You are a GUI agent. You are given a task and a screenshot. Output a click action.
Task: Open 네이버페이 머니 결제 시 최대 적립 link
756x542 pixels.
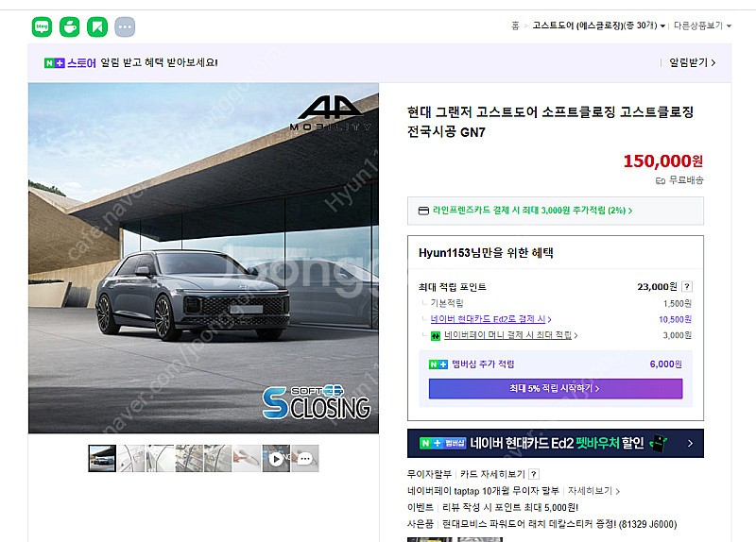click(x=510, y=335)
